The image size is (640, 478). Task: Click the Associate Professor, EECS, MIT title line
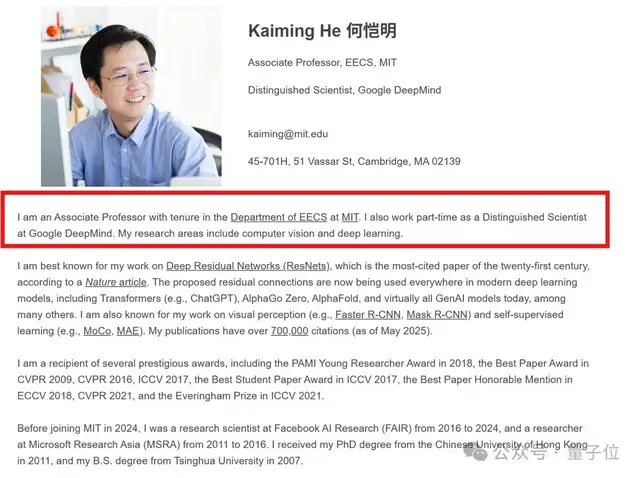pyautogui.click(x=322, y=63)
